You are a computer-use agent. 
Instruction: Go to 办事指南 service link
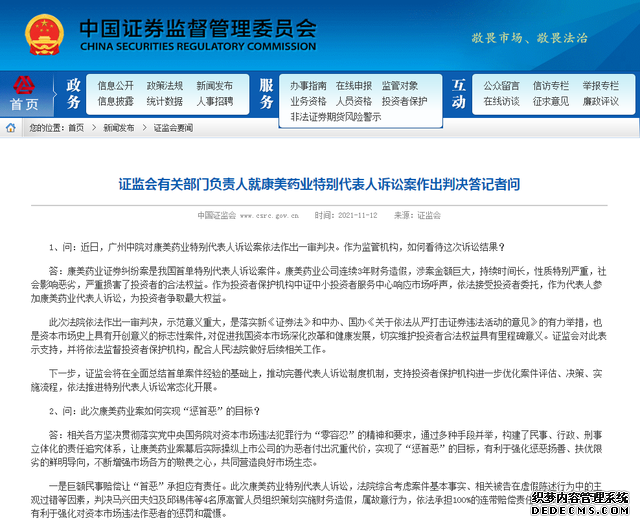[308, 86]
